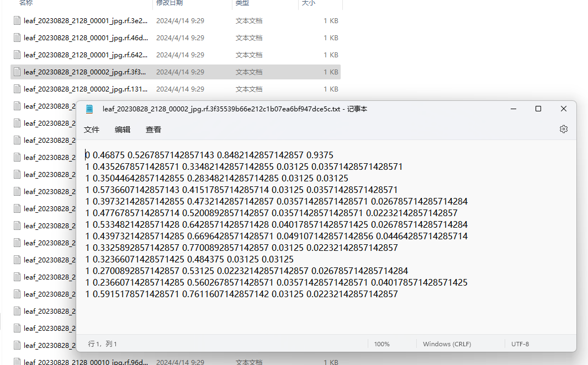Click the 100% zoom level in status bar
Screen dimensions: 588x365
coord(382,344)
